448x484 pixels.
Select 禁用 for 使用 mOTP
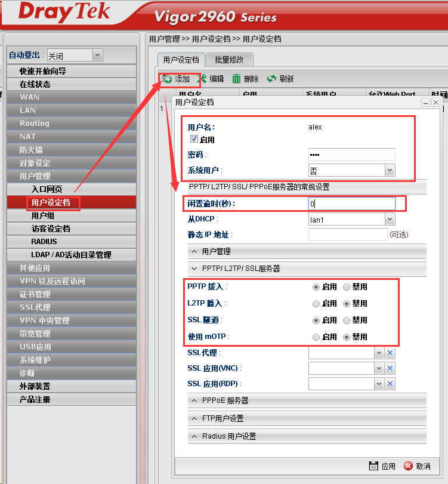point(347,337)
